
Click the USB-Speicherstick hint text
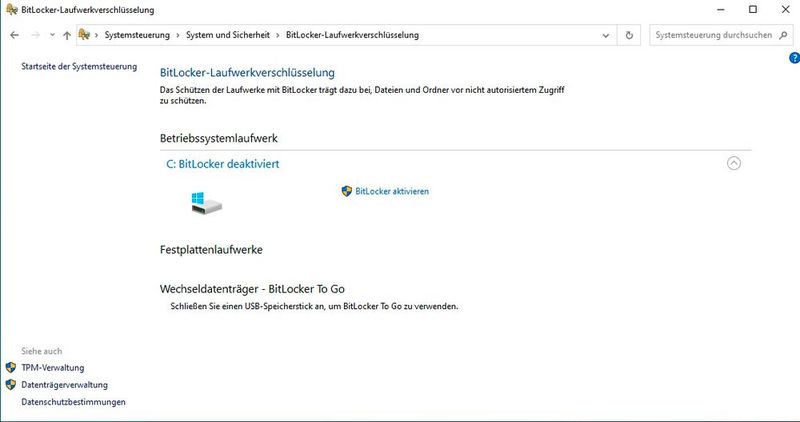click(314, 307)
